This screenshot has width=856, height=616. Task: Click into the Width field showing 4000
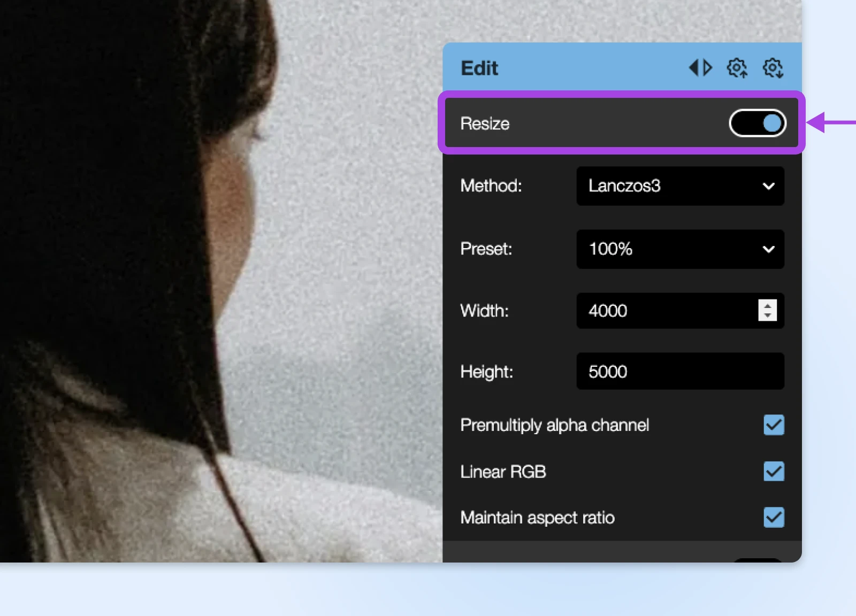pos(666,311)
